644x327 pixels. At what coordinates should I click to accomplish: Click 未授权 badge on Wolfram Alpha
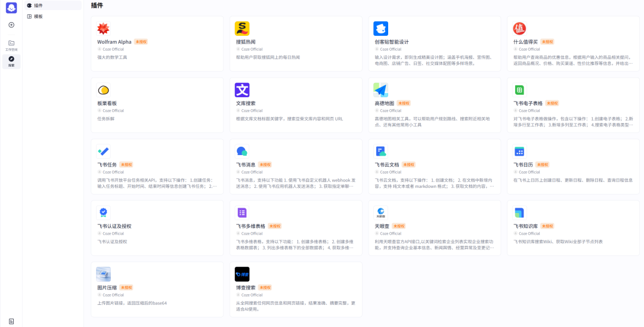141,42
